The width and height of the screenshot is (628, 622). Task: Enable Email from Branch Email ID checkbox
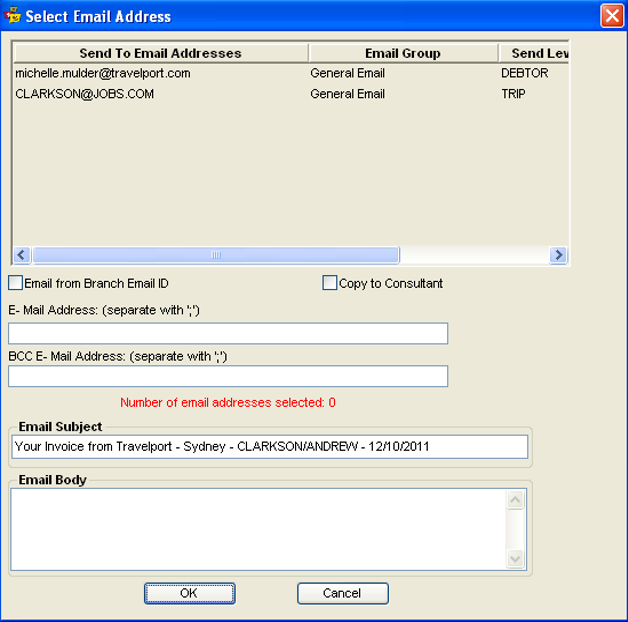15,283
